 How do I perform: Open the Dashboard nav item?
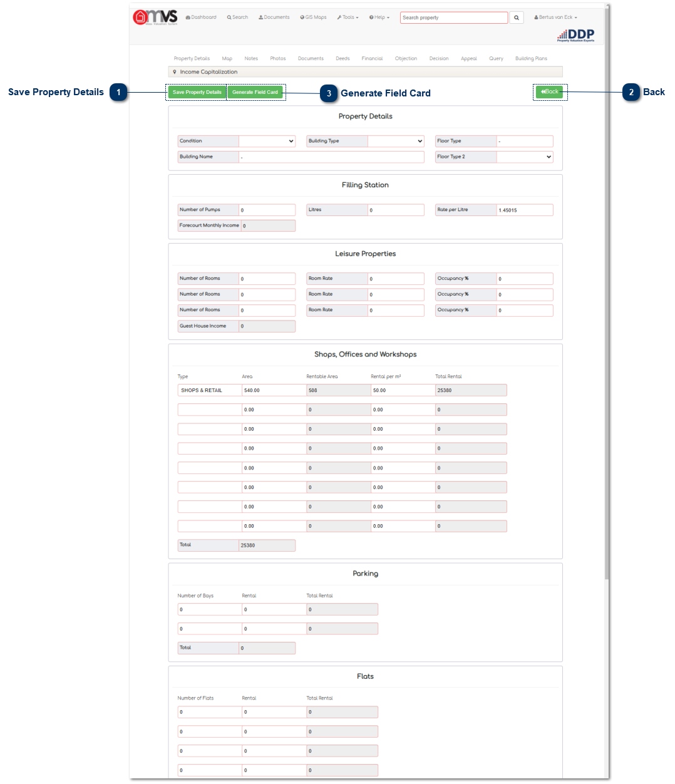201,18
